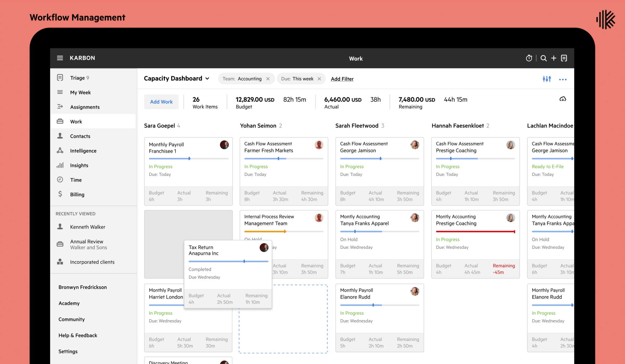Remove the Due: This week filter
Image resolution: width=625 pixels, height=364 pixels.
coord(319,79)
